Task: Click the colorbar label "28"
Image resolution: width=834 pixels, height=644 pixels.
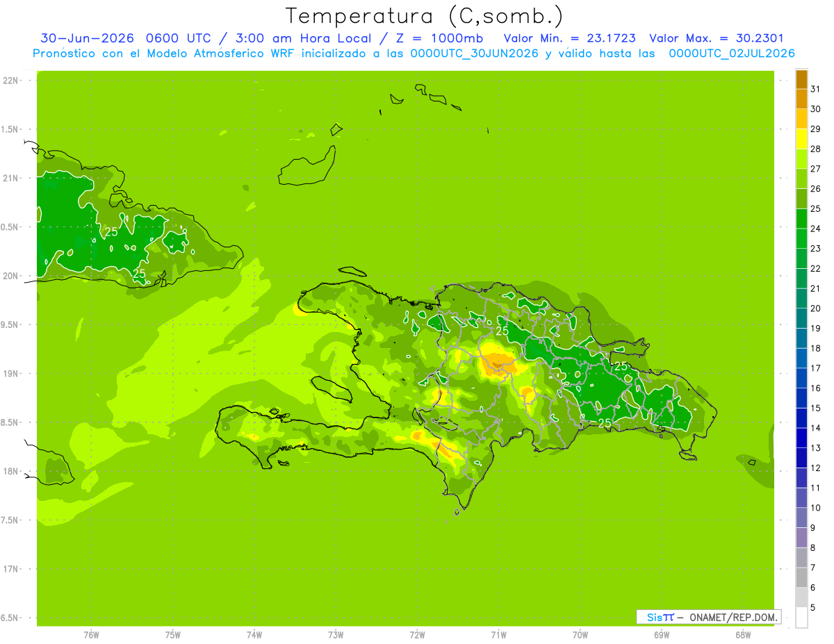Action: click(815, 149)
